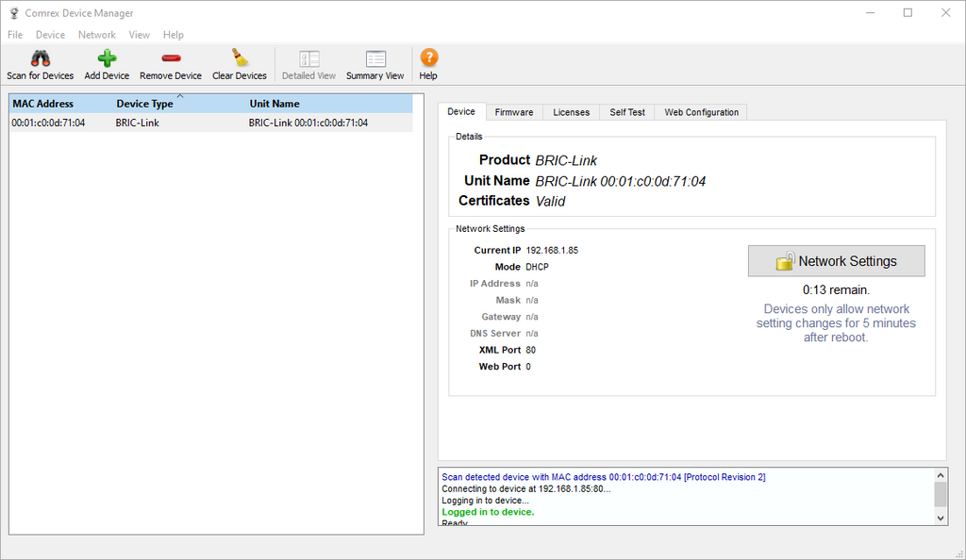Open the File menu
The image size is (966, 560).
pos(15,35)
